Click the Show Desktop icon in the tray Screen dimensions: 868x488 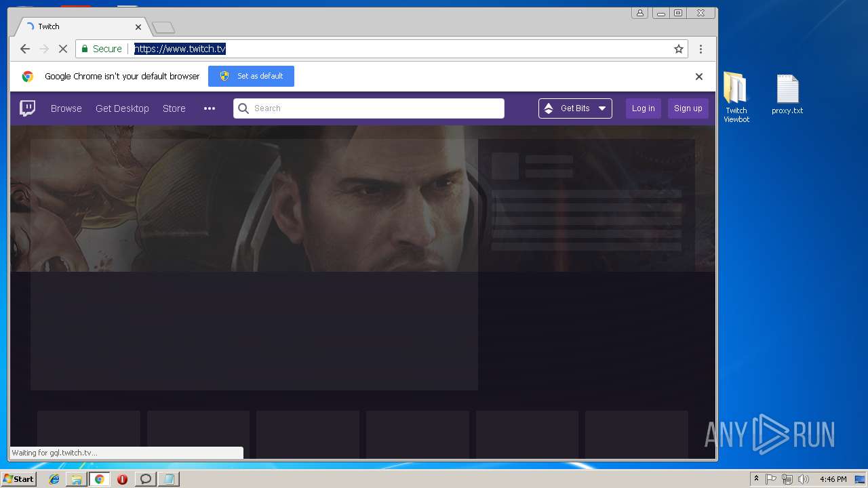tap(861, 479)
